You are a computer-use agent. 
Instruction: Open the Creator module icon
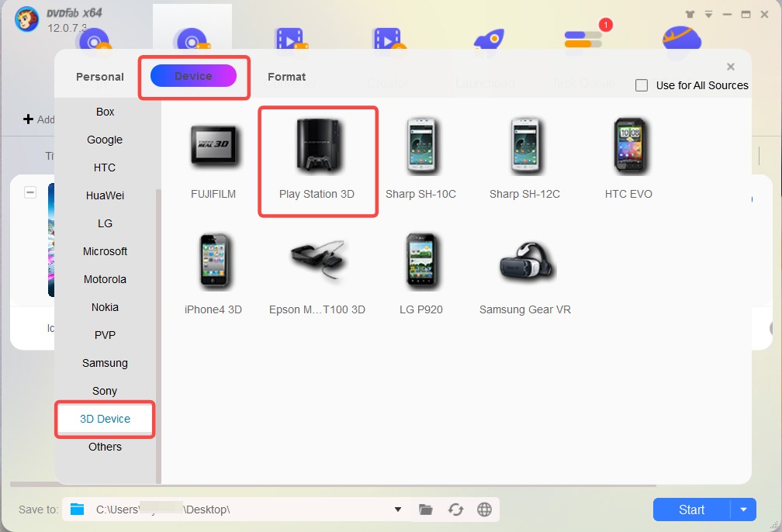pos(389,39)
